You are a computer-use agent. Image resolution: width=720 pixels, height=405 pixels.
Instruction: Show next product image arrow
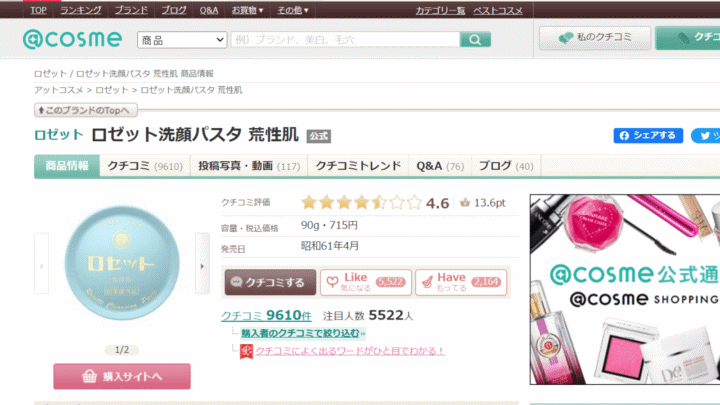coord(202,263)
